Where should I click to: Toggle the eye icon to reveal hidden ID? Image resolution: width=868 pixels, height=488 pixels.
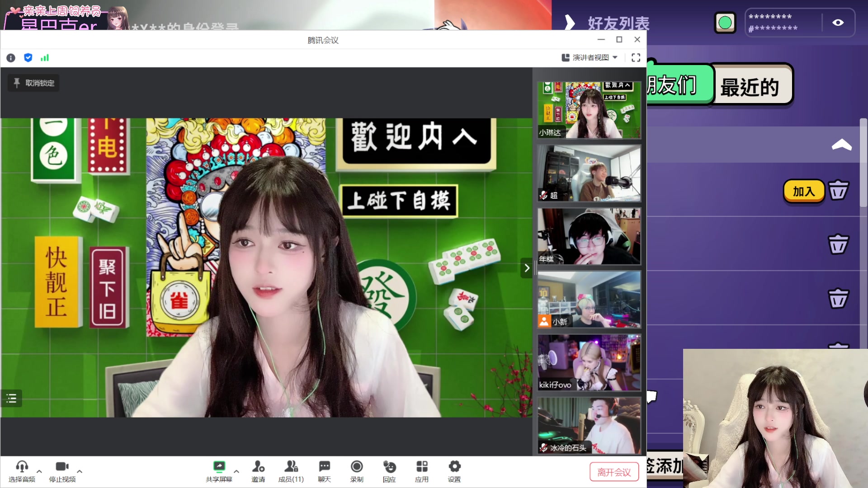tap(838, 23)
